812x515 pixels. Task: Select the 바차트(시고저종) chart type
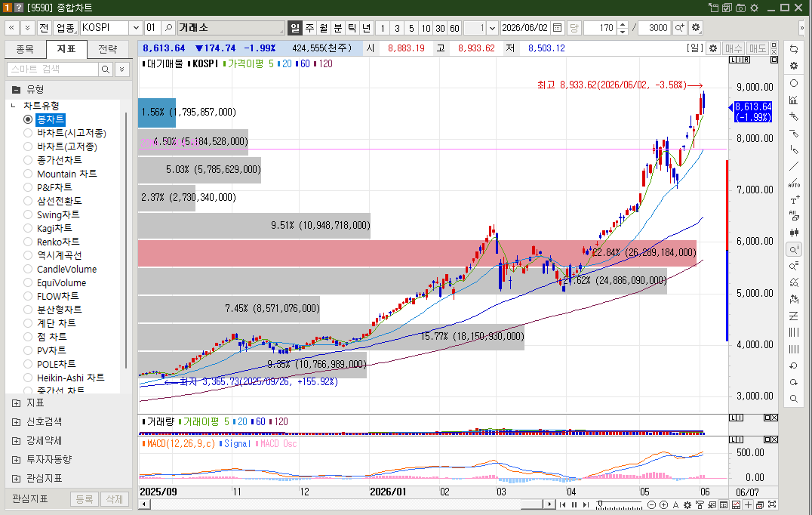click(x=28, y=133)
